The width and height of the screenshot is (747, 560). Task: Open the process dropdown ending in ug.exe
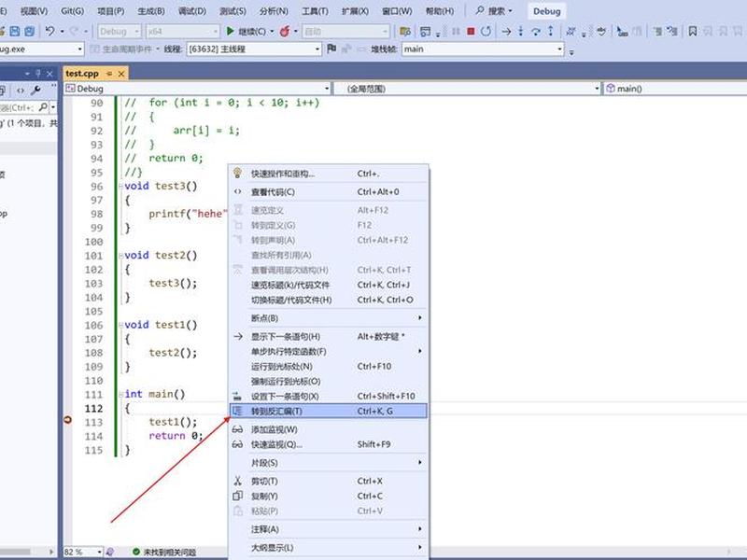pos(41,49)
